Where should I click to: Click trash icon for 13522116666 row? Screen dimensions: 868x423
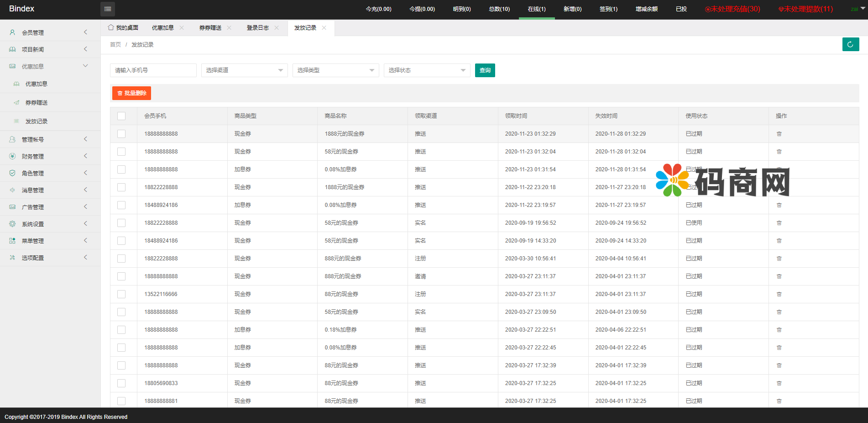click(x=779, y=294)
